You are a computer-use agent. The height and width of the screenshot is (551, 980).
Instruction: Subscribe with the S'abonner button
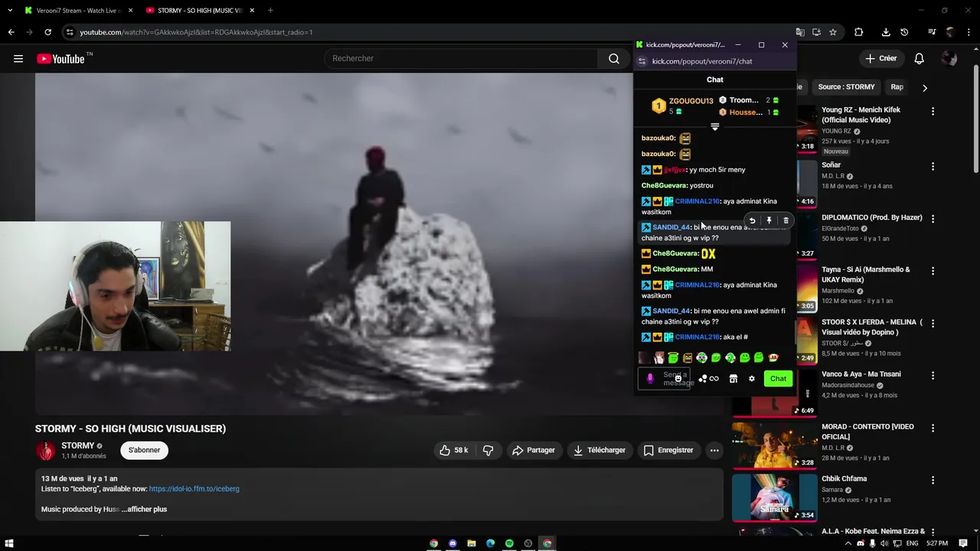145,450
